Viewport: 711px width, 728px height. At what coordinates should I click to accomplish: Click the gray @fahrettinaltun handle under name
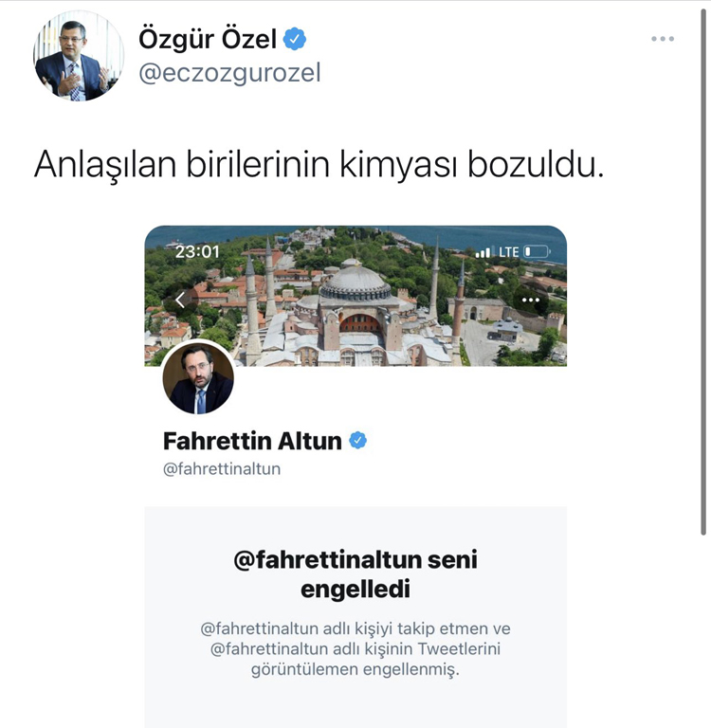point(222,469)
